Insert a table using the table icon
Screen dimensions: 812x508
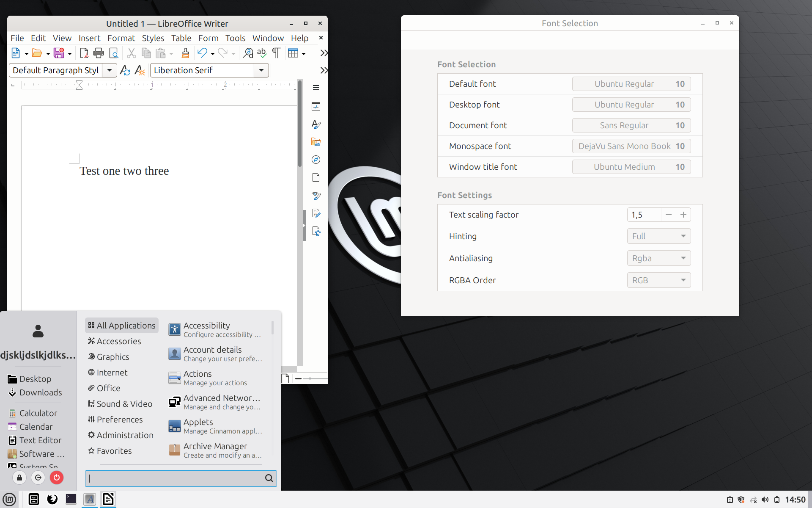(x=293, y=53)
